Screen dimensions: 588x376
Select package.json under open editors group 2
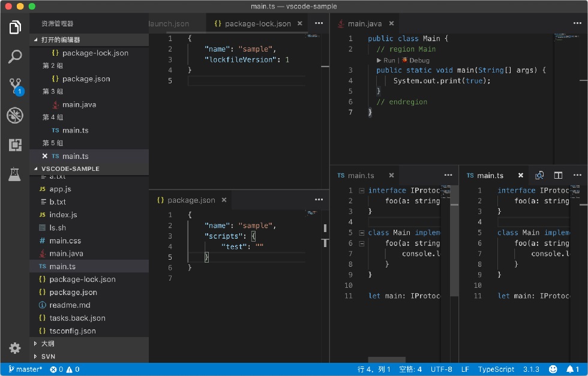89,79
